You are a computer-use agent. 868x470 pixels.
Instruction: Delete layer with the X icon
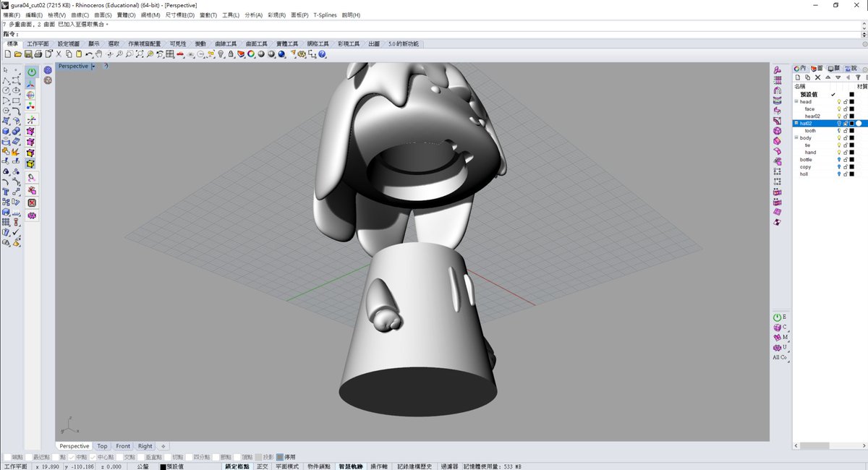(x=818, y=77)
